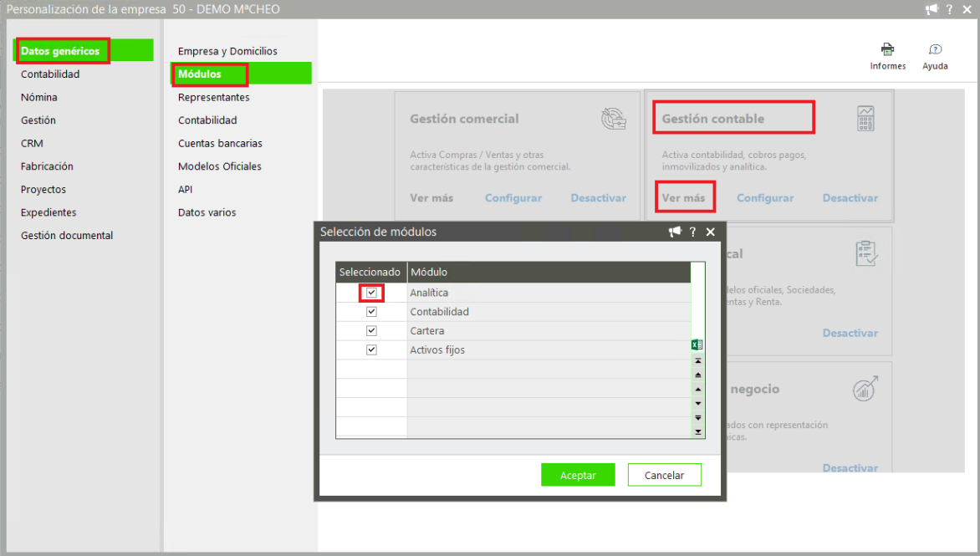
Task: Open the Nómina section in the left sidebar
Action: (x=39, y=97)
